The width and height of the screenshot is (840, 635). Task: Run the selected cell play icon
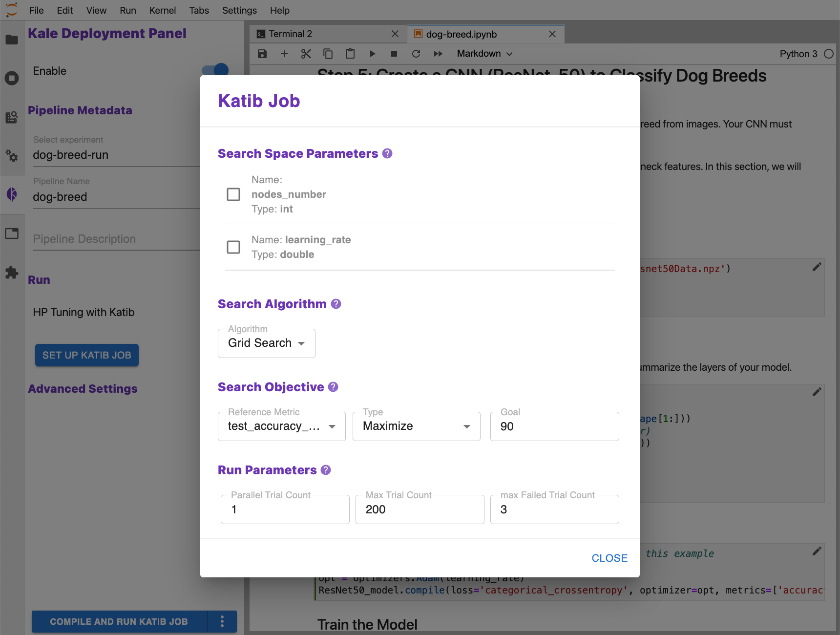click(x=372, y=54)
